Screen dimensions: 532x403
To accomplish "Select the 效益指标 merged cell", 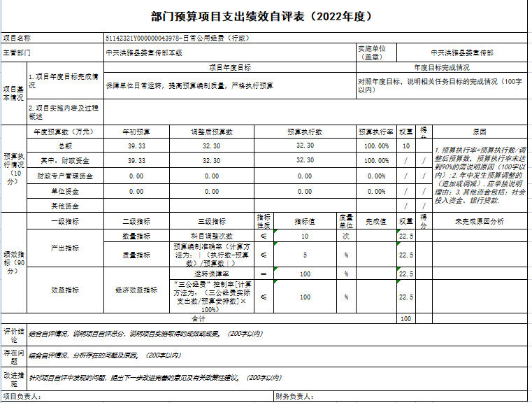I will 66,290.
